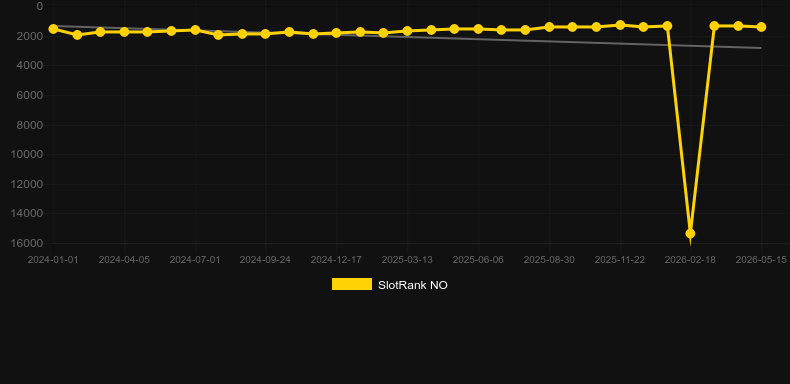Select the data point dated 2024-01-01
Screen dimensions: 790x384
(x=53, y=29)
